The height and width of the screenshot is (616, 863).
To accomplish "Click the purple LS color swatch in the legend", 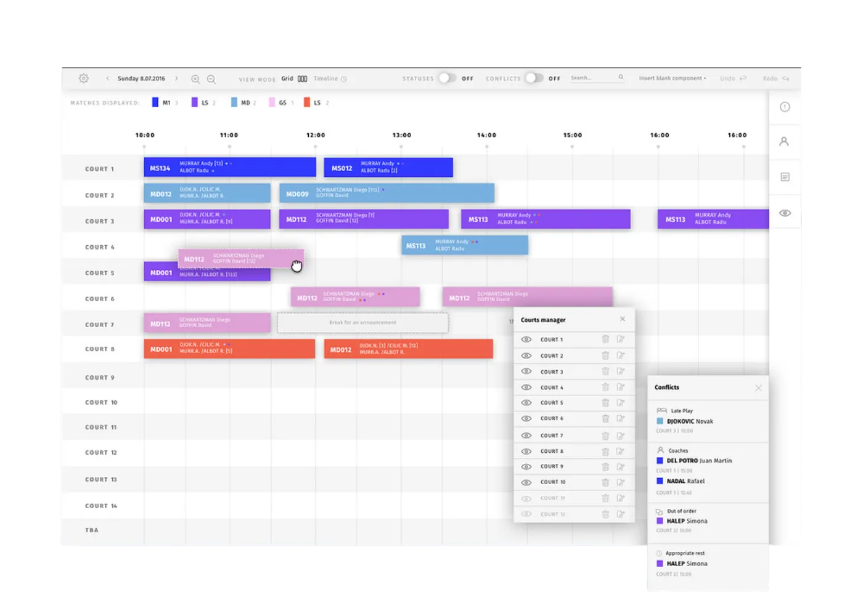I will [x=195, y=102].
